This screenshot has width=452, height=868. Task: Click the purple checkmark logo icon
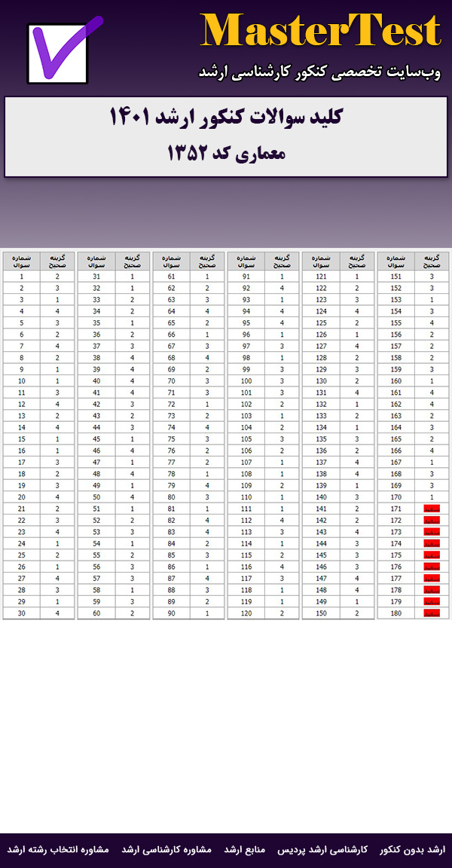(x=65, y=51)
